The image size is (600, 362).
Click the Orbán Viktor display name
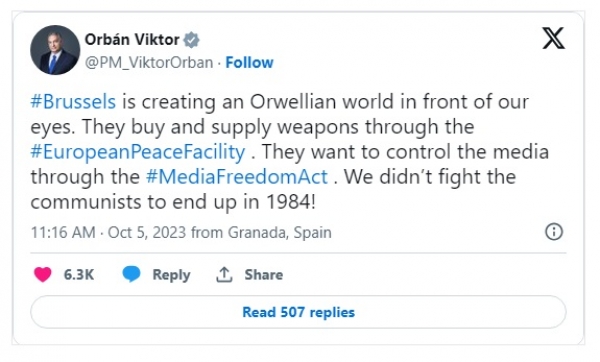pyautogui.click(x=132, y=40)
